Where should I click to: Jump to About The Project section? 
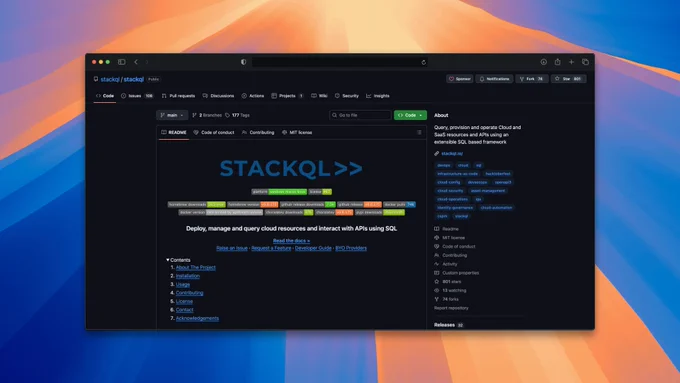(x=196, y=268)
